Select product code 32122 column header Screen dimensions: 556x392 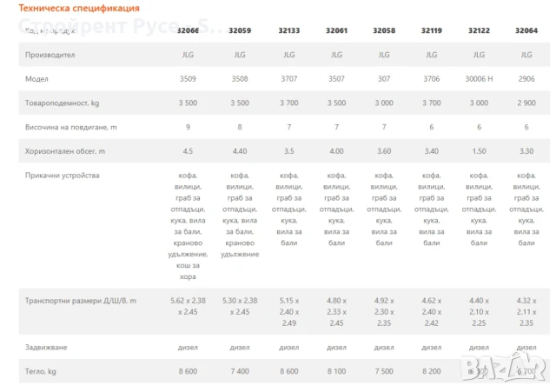479,30
